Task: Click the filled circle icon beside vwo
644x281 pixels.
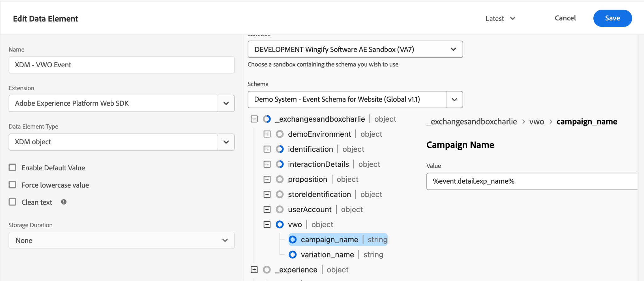Action: (280, 224)
